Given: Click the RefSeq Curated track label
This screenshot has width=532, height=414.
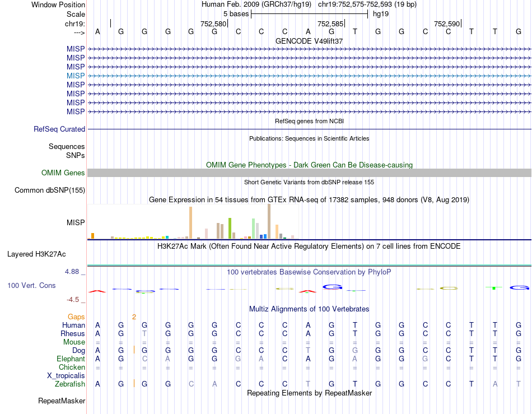Looking at the screenshot, I should [x=59, y=129].
